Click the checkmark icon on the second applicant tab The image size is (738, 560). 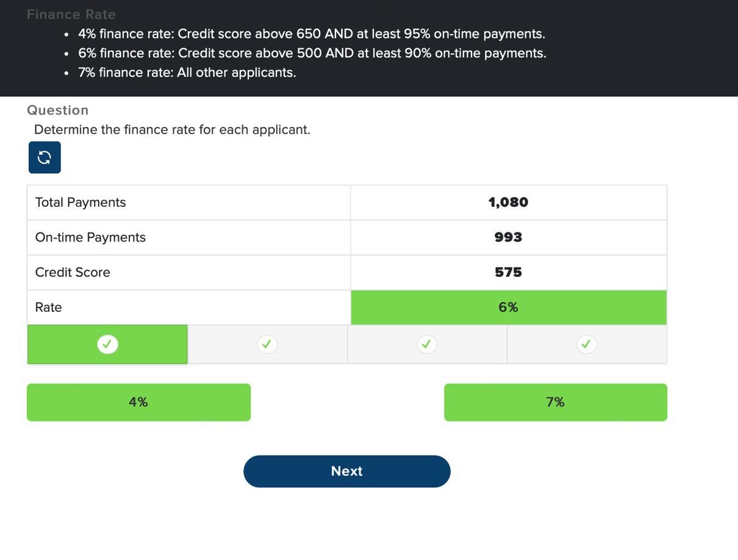coord(267,343)
